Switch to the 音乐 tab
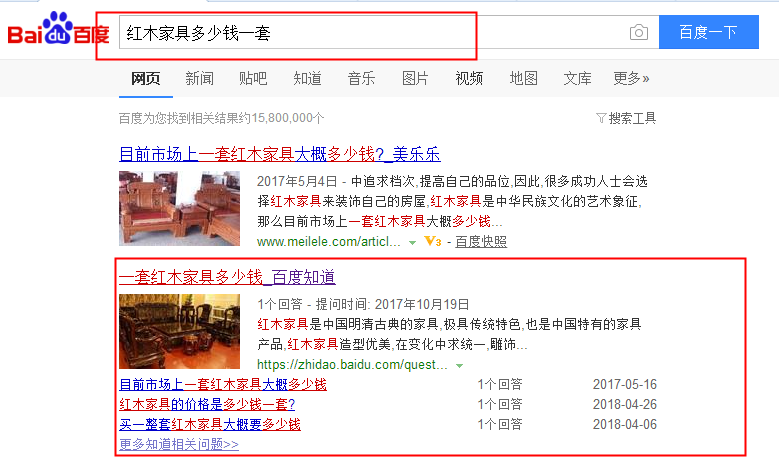This screenshot has height=462, width=779. 361,78
